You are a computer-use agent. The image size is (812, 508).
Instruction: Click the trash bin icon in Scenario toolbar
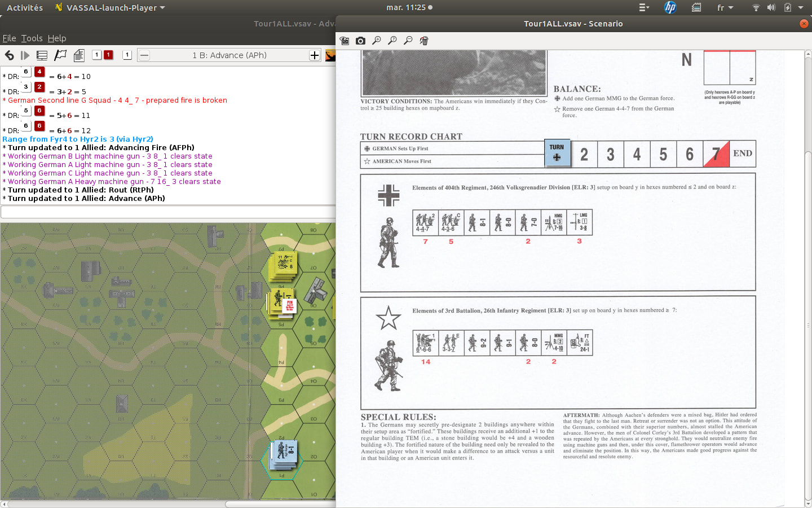424,41
